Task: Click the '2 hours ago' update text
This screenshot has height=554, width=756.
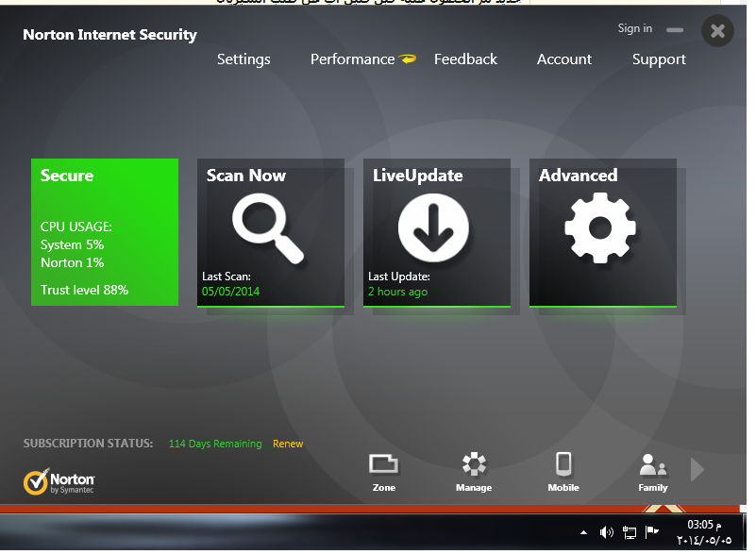Action: coord(397,292)
